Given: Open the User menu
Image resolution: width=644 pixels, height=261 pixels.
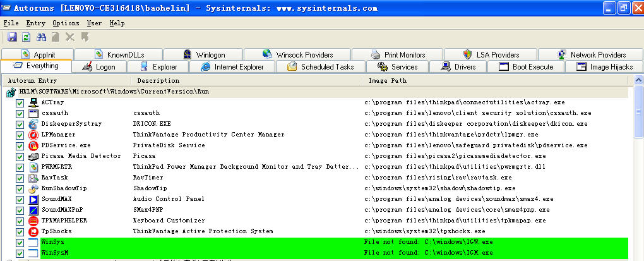Looking at the screenshot, I should 94,23.
